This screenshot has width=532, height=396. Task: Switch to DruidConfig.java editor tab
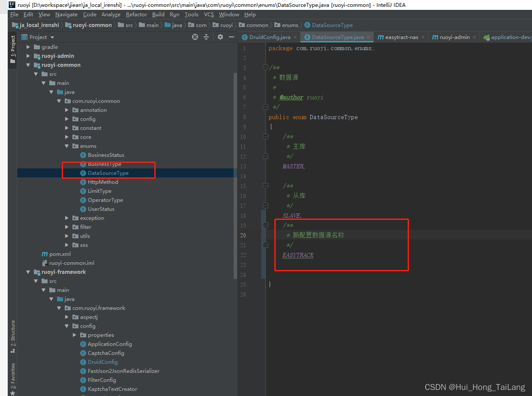(270, 37)
